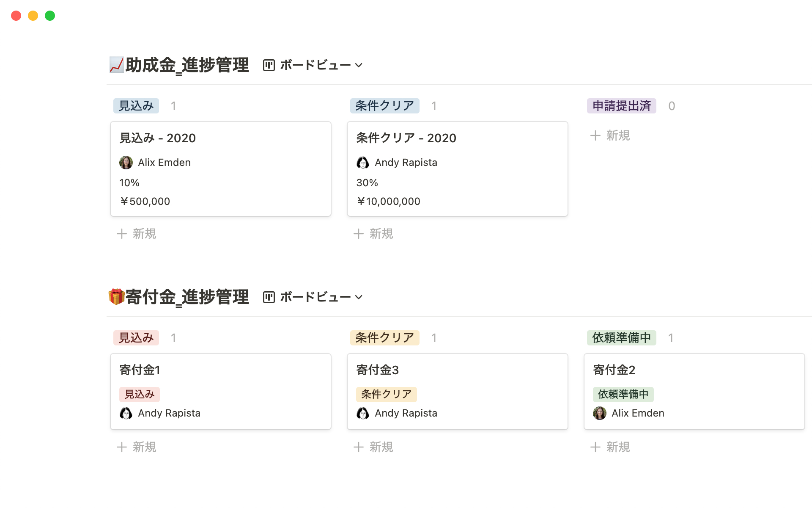812x508 pixels.
Task: Add a new card under the 寄付金 条件クリア column
Action: coord(373,447)
